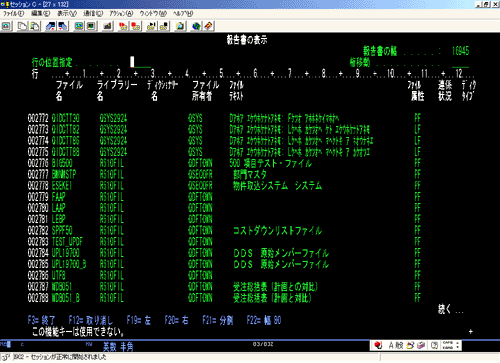Viewport: 500px width, 363px height.
Task: Click row 002784 file UPL19700
Action: click(66, 253)
